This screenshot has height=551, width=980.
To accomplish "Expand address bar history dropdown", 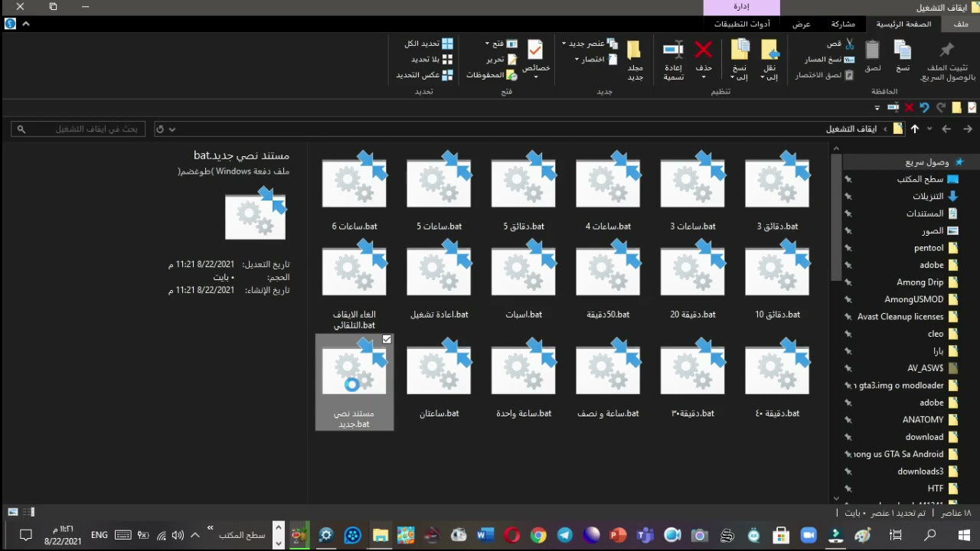I will (172, 129).
